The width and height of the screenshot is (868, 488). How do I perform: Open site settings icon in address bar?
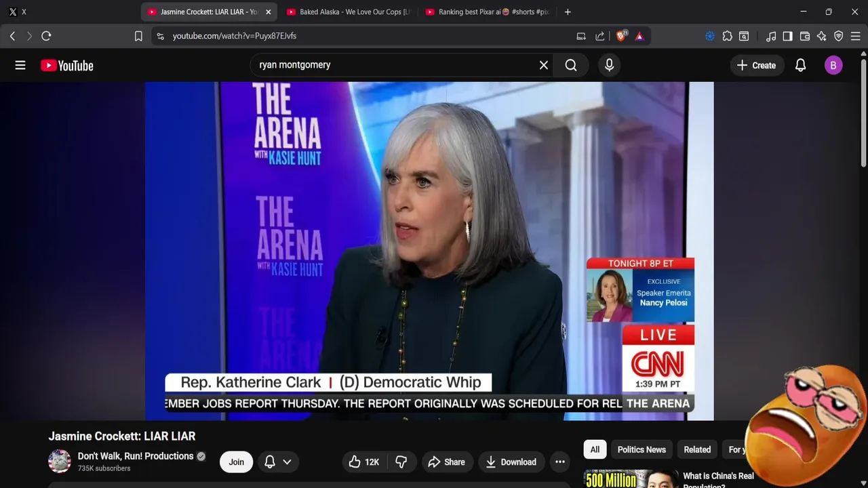160,36
